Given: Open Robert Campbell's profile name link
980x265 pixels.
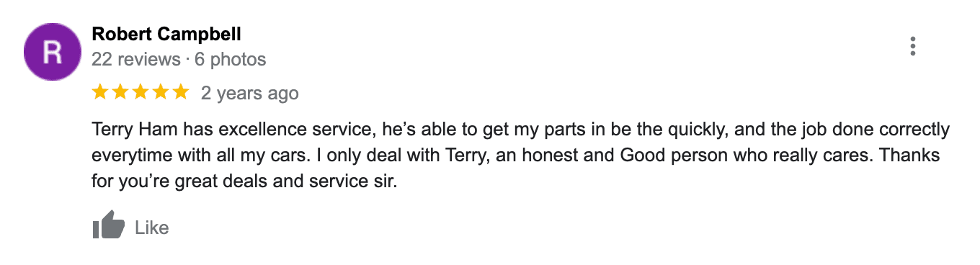Looking at the screenshot, I should (166, 34).
